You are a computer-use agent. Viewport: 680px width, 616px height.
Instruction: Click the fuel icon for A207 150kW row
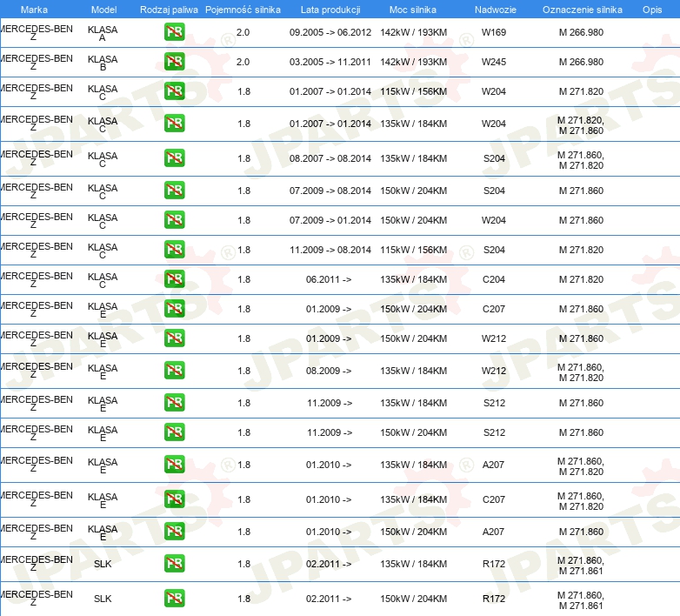click(x=174, y=532)
